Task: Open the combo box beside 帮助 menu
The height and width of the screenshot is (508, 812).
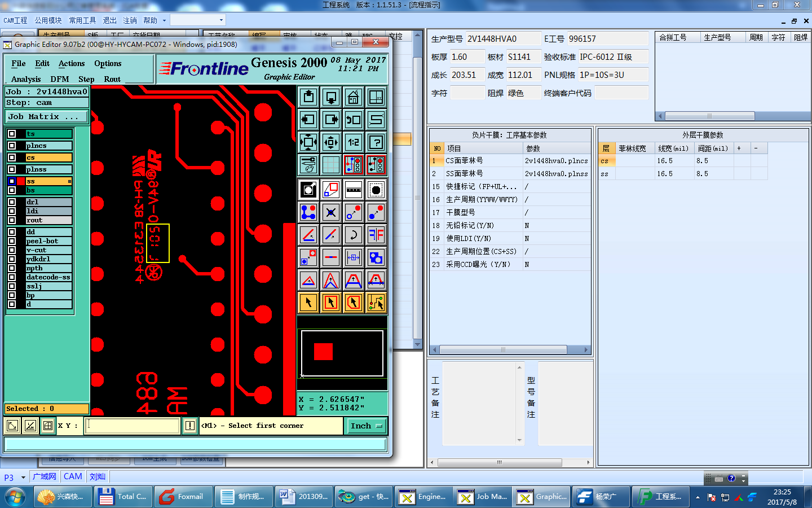Action: [198, 20]
